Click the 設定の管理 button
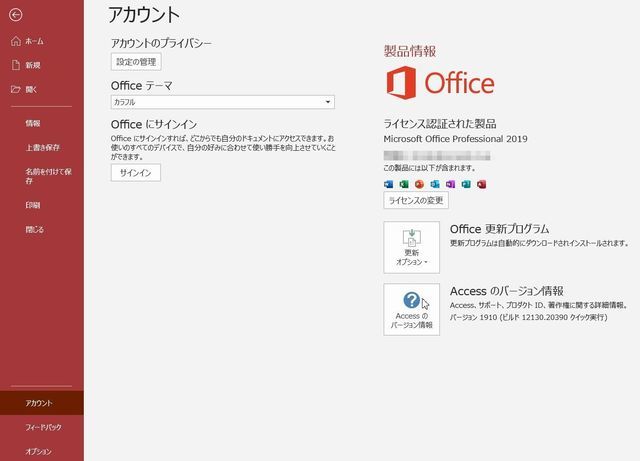 coord(136,62)
